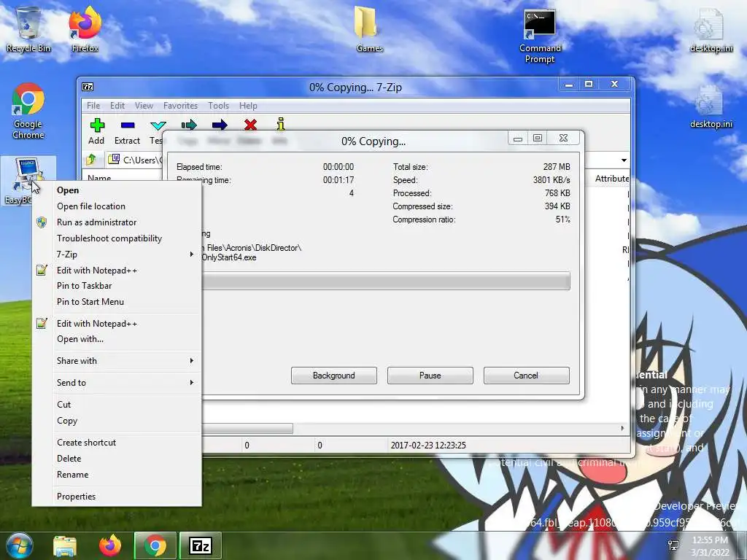747x560 pixels.
Task: Open the address path dropdown arrow in 7-Zip
Action: click(624, 160)
